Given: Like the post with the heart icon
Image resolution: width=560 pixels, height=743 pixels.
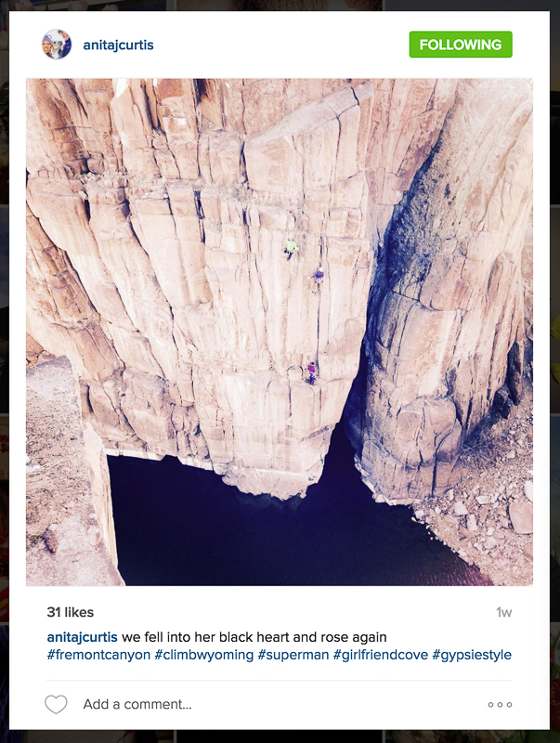Looking at the screenshot, I should (x=56, y=704).
